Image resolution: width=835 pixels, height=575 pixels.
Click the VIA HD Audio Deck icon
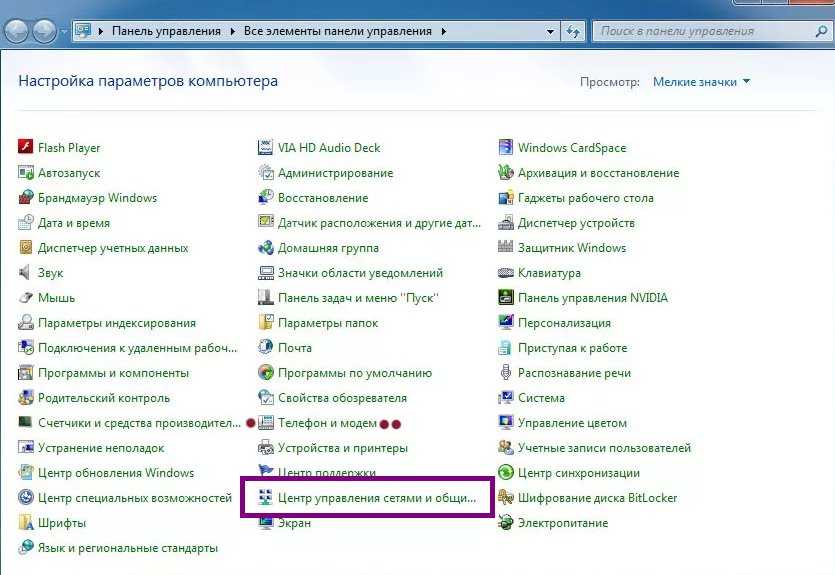click(266, 148)
